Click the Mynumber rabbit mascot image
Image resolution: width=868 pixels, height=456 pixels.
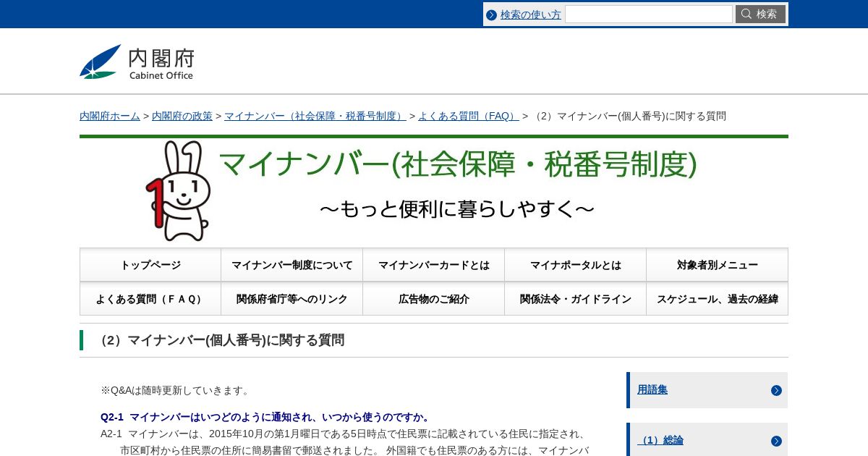click(x=178, y=191)
